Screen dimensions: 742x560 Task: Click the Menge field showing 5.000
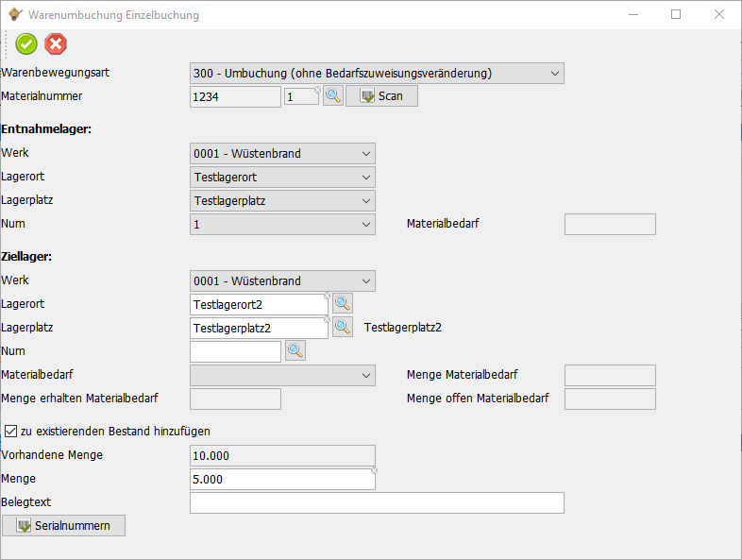(x=281, y=480)
